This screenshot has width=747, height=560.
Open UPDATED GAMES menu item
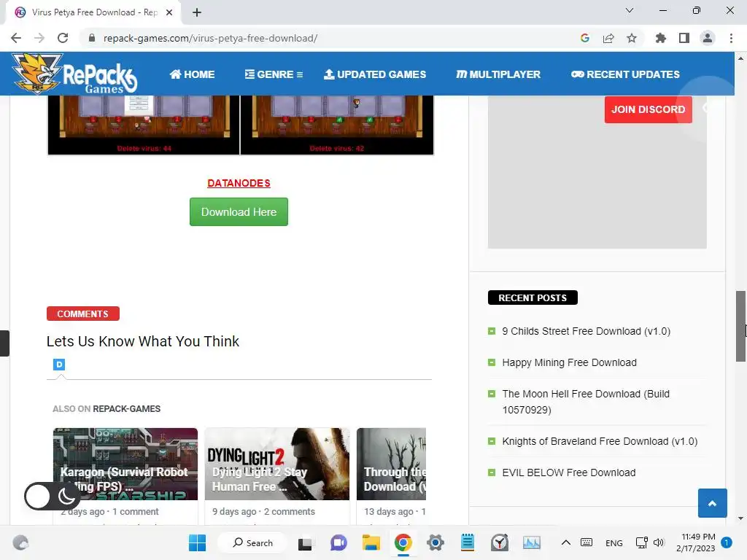375,74
